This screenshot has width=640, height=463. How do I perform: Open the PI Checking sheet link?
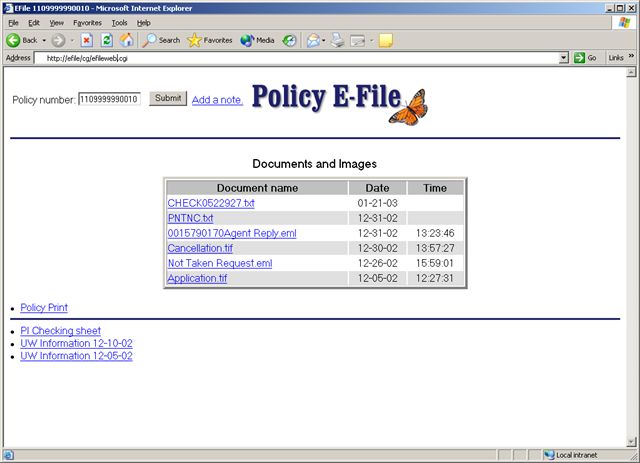tap(60, 331)
